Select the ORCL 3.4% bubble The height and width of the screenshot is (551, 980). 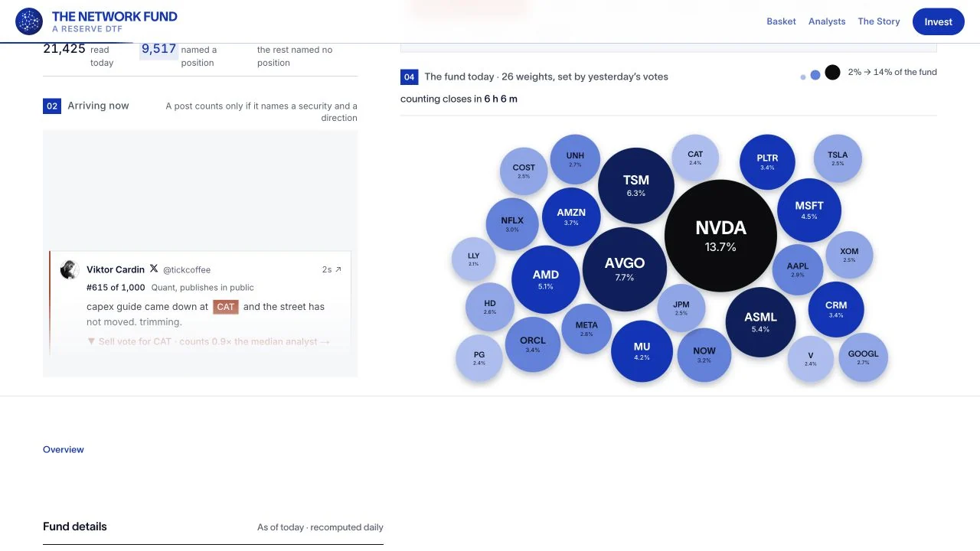(533, 344)
